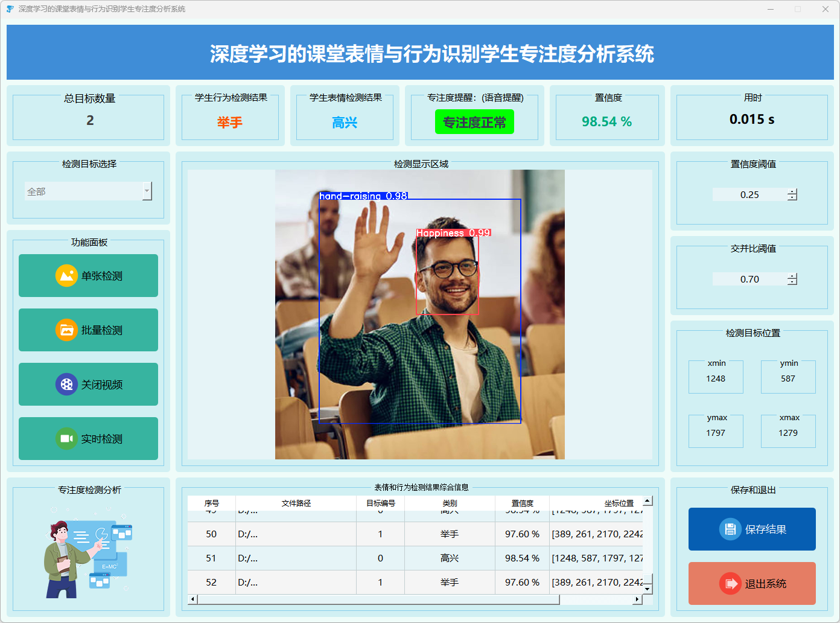Click the image icon on 单张检测 button
Viewport: 840px width, 623px height.
coord(66,276)
